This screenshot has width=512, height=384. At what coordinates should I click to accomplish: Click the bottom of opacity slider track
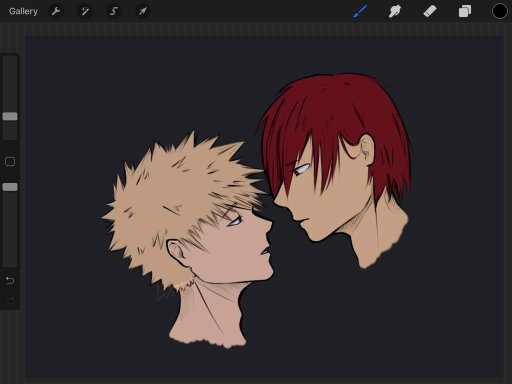point(10,262)
